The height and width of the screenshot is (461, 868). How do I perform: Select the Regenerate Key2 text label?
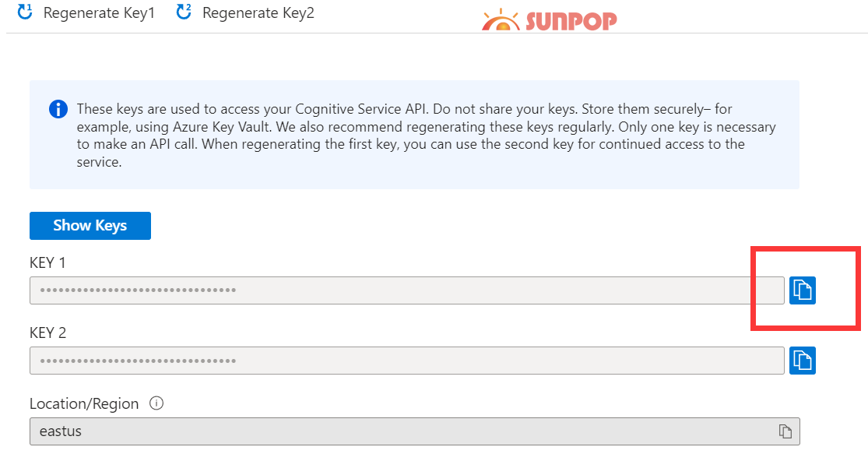(258, 13)
